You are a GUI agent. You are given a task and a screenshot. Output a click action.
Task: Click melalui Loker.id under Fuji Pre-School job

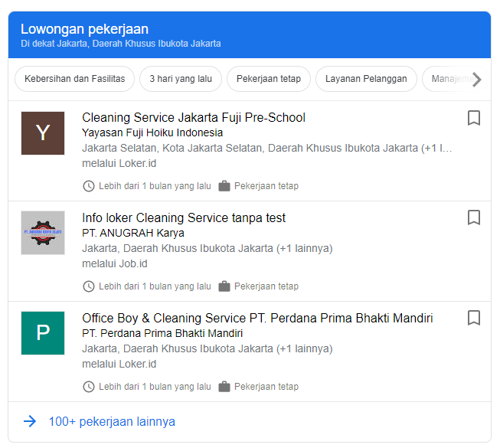(x=119, y=163)
